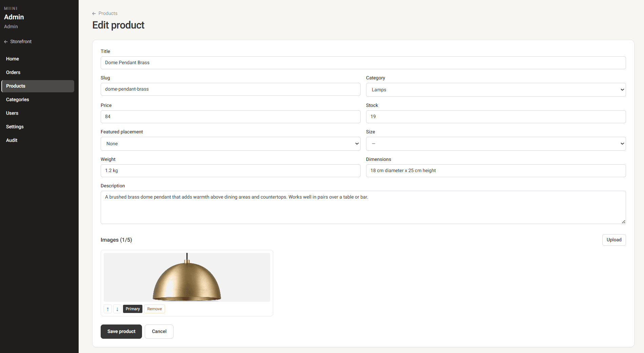The image size is (644, 353).
Task: Focus the Stock field showing 19
Action: click(496, 117)
